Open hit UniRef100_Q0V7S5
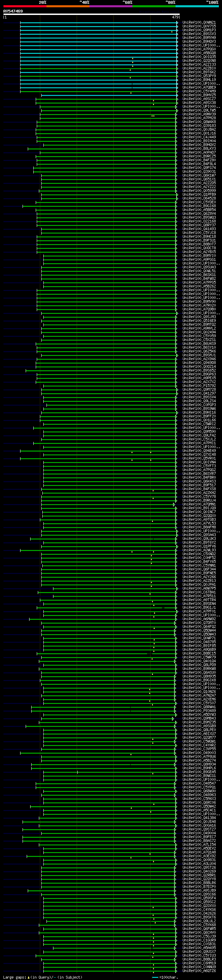Image resolution: width=222 pixels, height=980 pixels. 199,26
